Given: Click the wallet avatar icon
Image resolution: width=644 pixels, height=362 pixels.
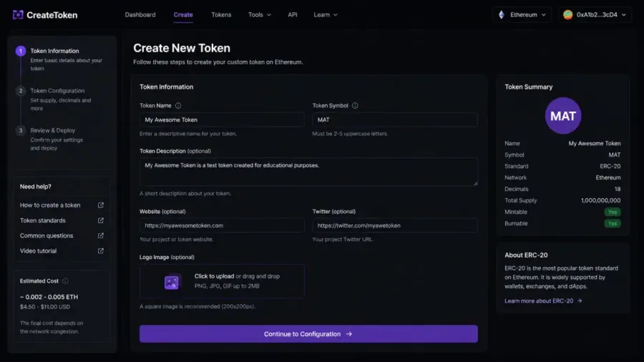Looking at the screenshot, I should (x=568, y=15).
